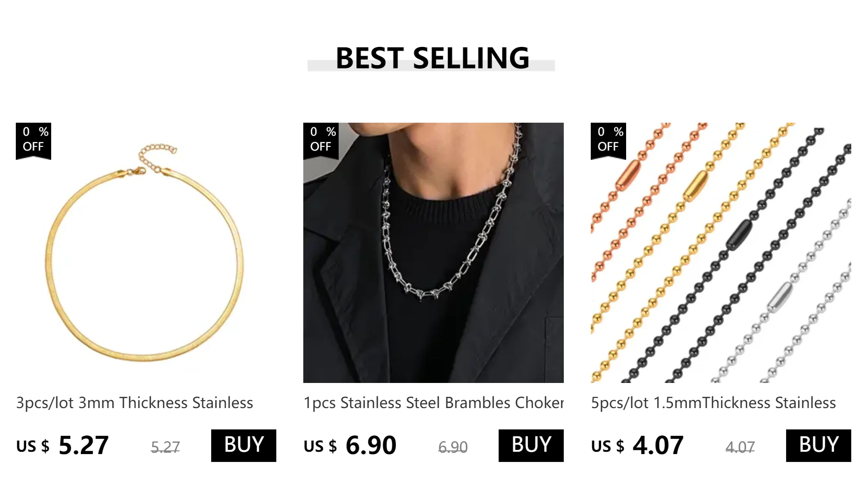868x488 pixels.
Task: Click the US $ 5.27 price
Action: (62, 445)
